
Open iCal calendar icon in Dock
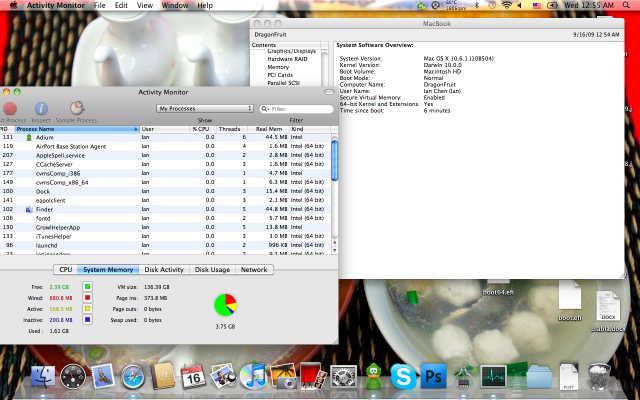click(193, 376)
